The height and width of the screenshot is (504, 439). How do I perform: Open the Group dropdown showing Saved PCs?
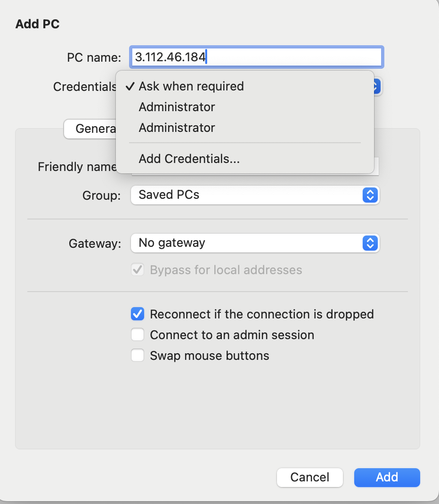[255, 195]
